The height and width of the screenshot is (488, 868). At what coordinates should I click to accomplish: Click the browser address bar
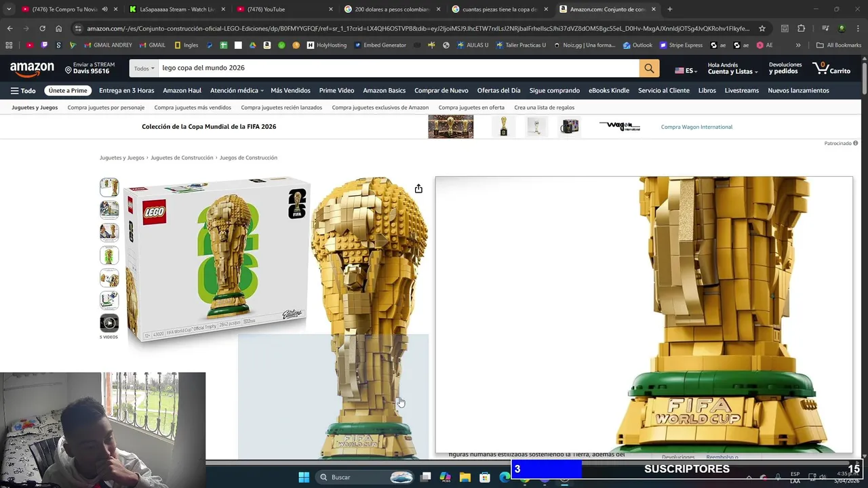[418, 28]
